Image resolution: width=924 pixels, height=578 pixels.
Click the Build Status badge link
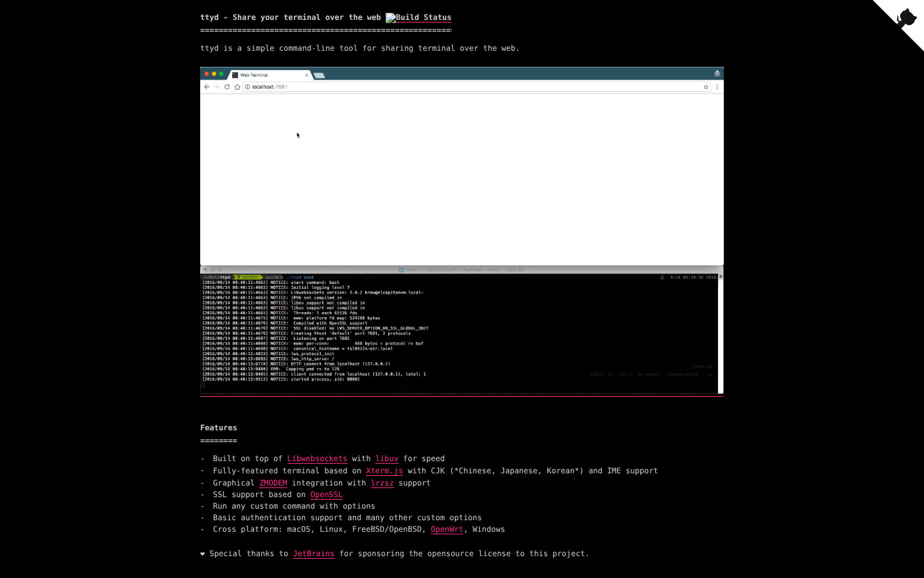418,17
